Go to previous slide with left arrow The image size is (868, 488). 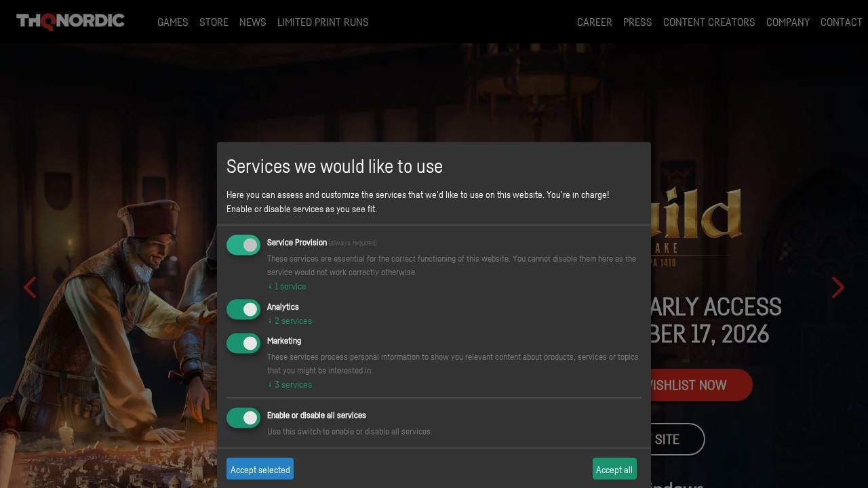[30, 287]
